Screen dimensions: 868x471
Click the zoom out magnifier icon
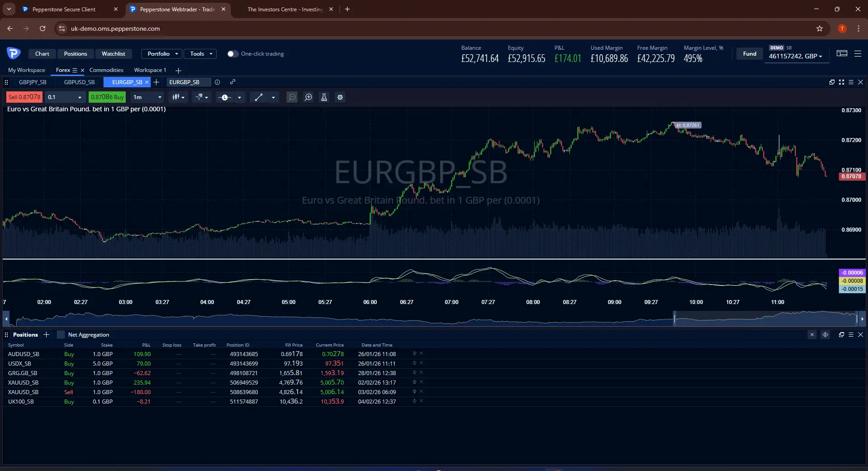pos(292,97)
